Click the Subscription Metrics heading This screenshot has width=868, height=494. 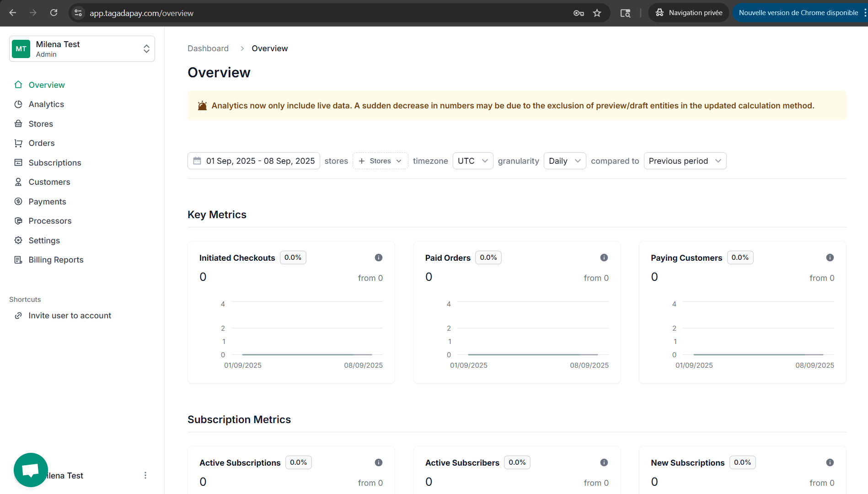coord(239,419)
